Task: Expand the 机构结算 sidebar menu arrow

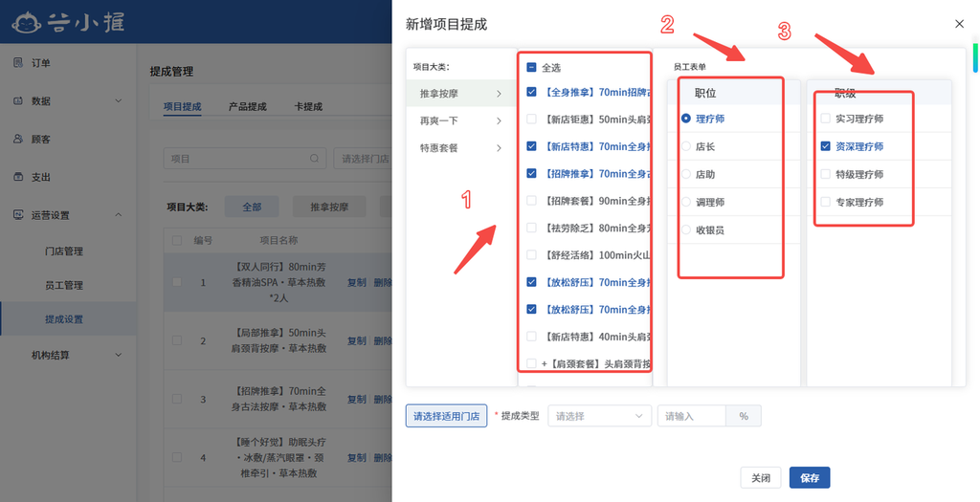Action: pyautogui.click(x=118, y=355)
